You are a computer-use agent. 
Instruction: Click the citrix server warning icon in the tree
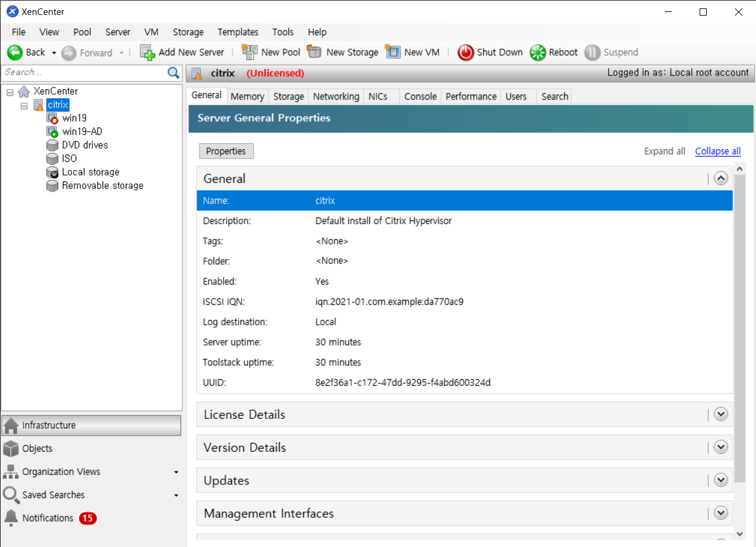[x=38, y=105]
